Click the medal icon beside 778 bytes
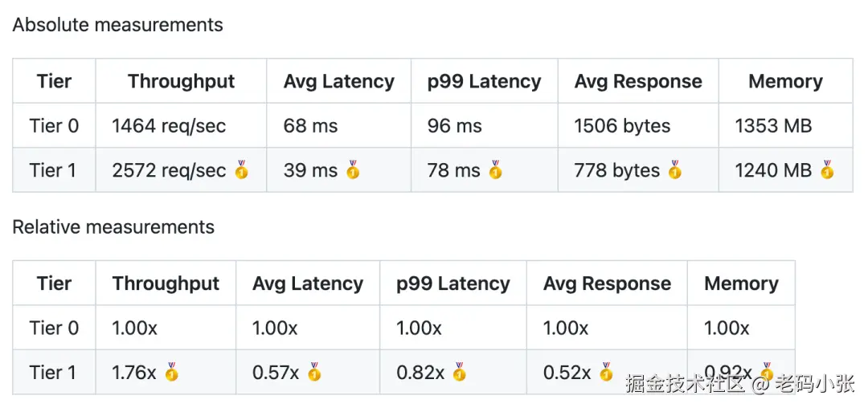The image size is (868, 408). point(674,170)
